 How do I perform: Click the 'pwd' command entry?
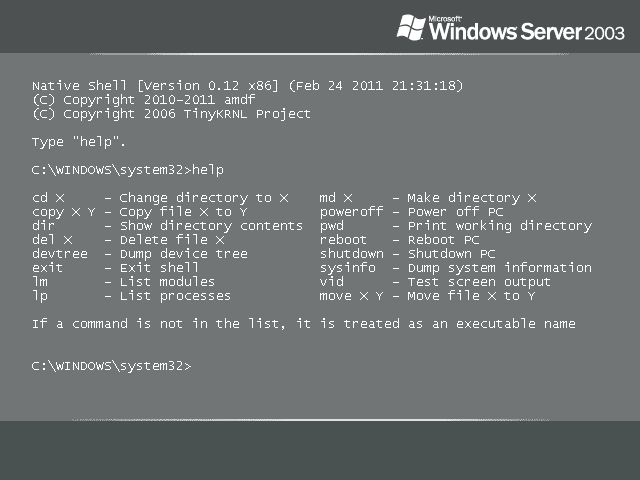(332, 226)
